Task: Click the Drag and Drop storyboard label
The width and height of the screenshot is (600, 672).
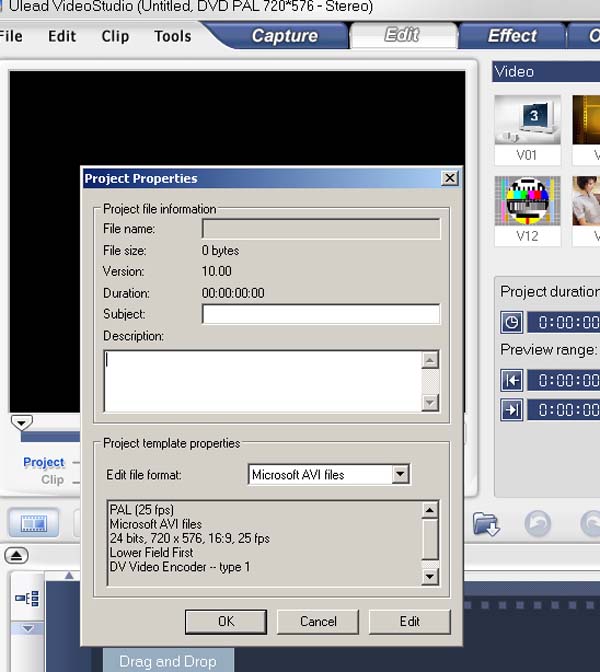Action: click(x=168, y=661)
